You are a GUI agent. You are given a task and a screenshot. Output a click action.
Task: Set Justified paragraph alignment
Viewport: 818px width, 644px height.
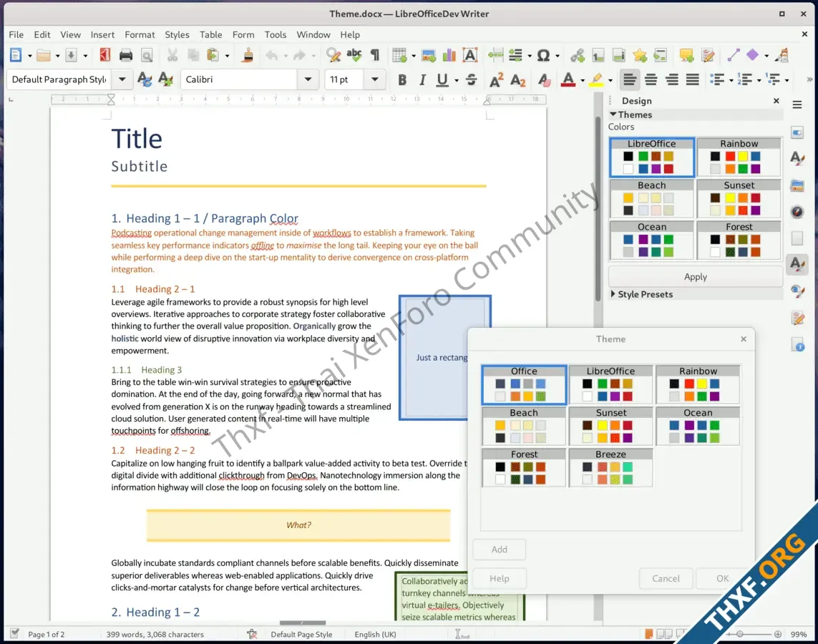[x=692, y=79]
